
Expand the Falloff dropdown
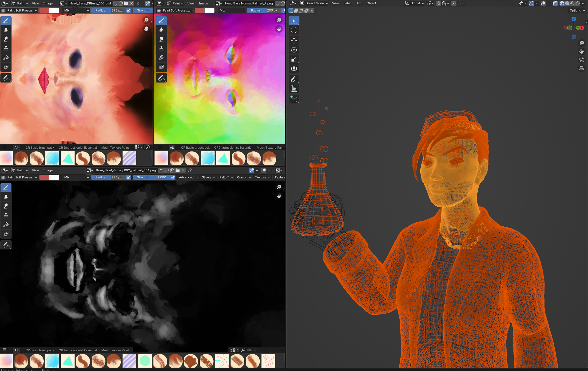(x=226, y=178)
